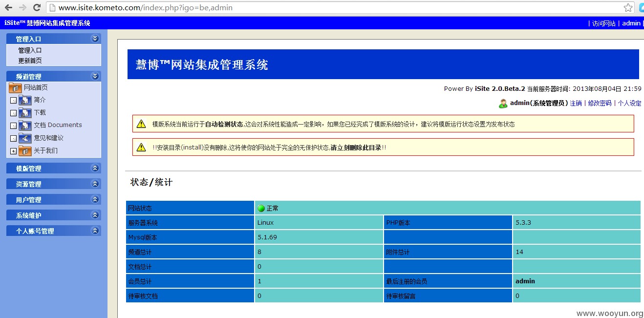Viewport: 644px width, 318px height.
Task: Open 更新首页 link in sidebar
Action: tap(30, 61)
